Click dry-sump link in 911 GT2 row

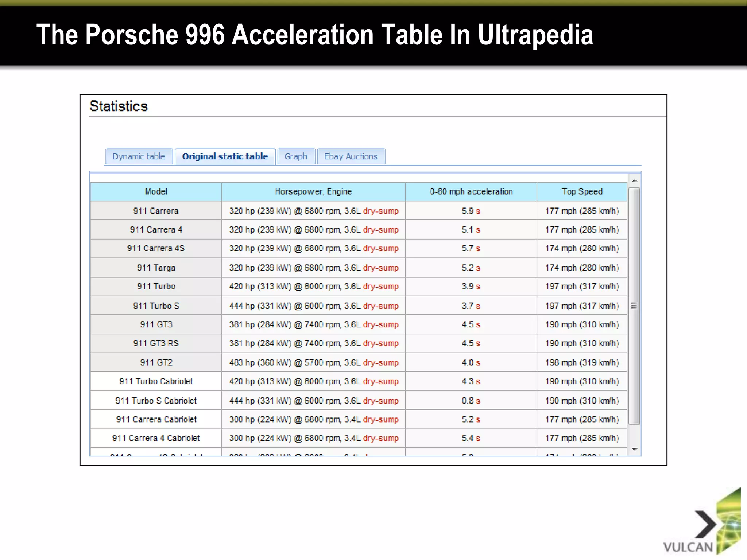click(x=380, y=363)
